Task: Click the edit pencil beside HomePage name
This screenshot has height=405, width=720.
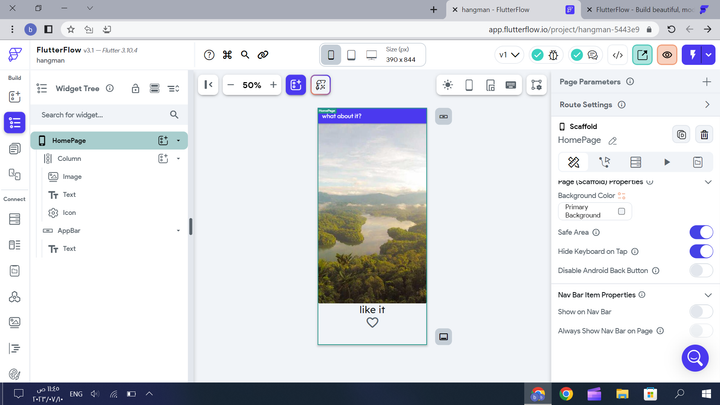Action: point(613,141)
